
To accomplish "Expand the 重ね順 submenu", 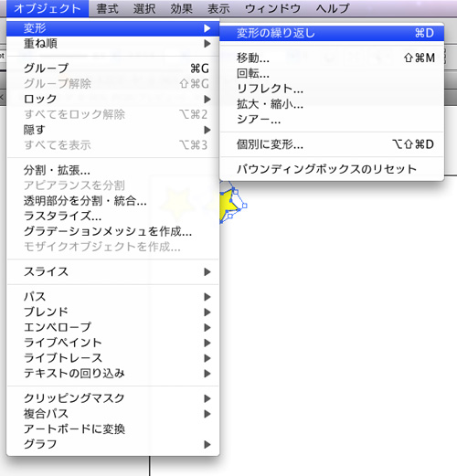I will pyautogui.click(x=112, y=44).
